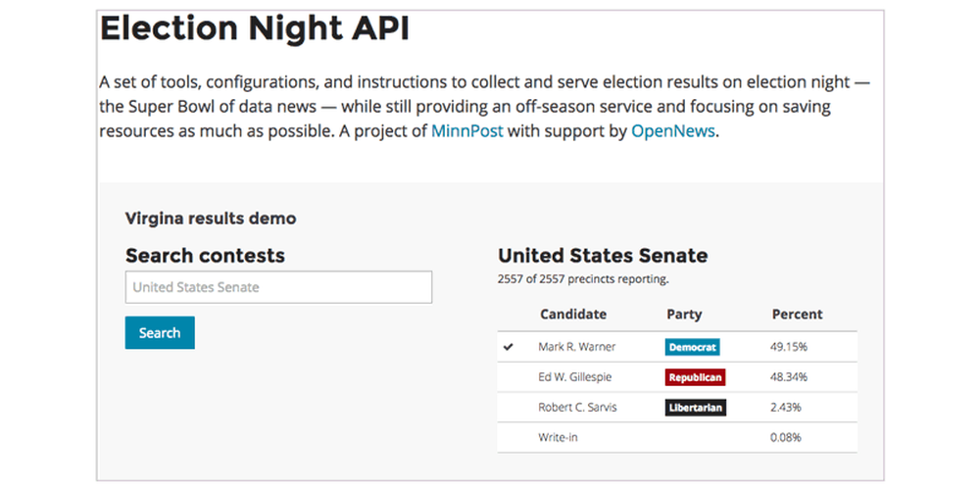Open the MinnPost link
This screenshot has width=980, height=490.
pyautogui.click(x=466, y=131)
